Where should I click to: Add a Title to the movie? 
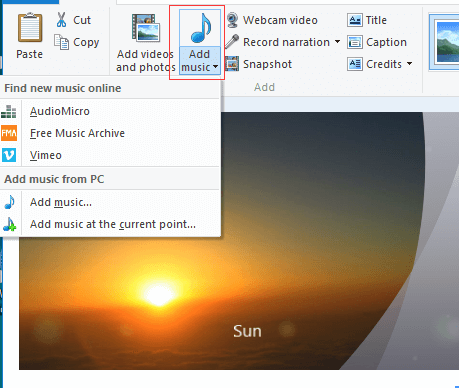(x=367, y=20)
